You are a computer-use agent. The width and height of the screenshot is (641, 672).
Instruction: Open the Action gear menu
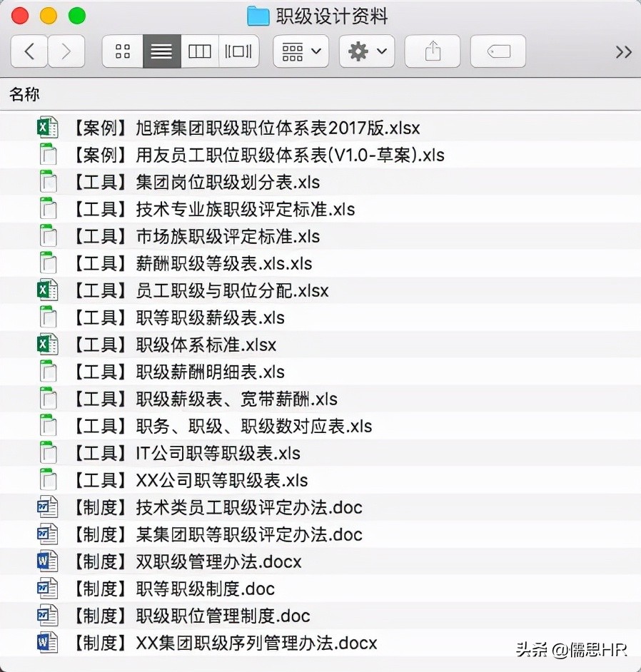(366, 51)
